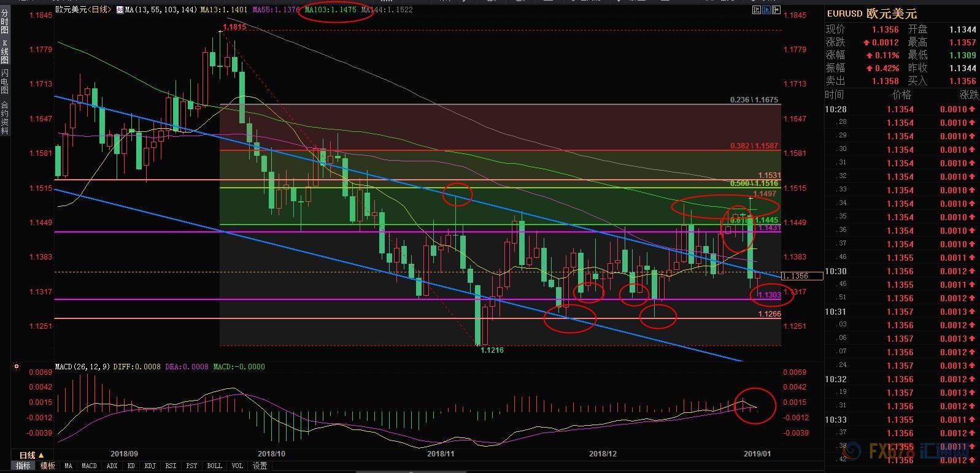Toggle the KDJ indicator button
The width and height of the screenshot is (980, 473).
point(149,466)
